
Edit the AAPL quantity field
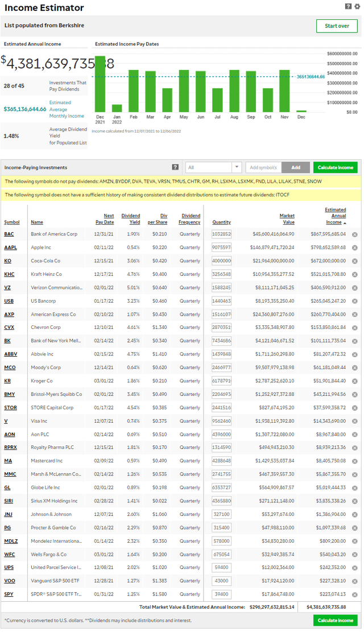pos(222,247)
